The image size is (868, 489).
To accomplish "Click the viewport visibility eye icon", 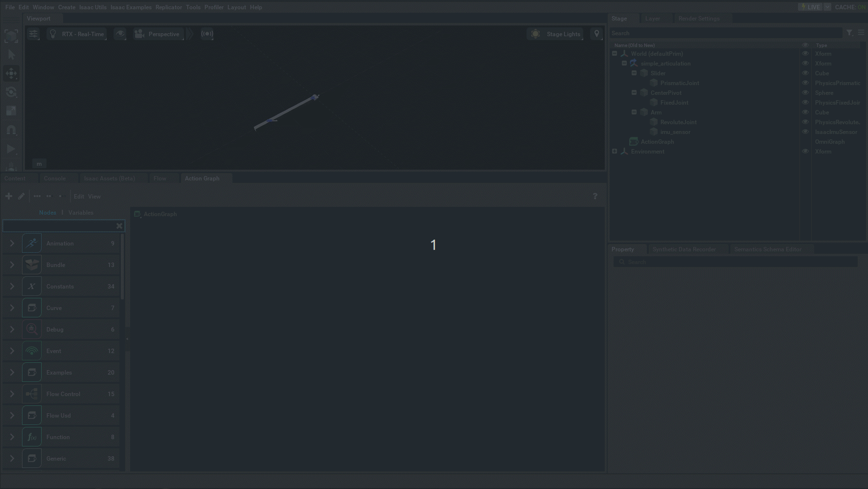I will (x=120, y=34).
